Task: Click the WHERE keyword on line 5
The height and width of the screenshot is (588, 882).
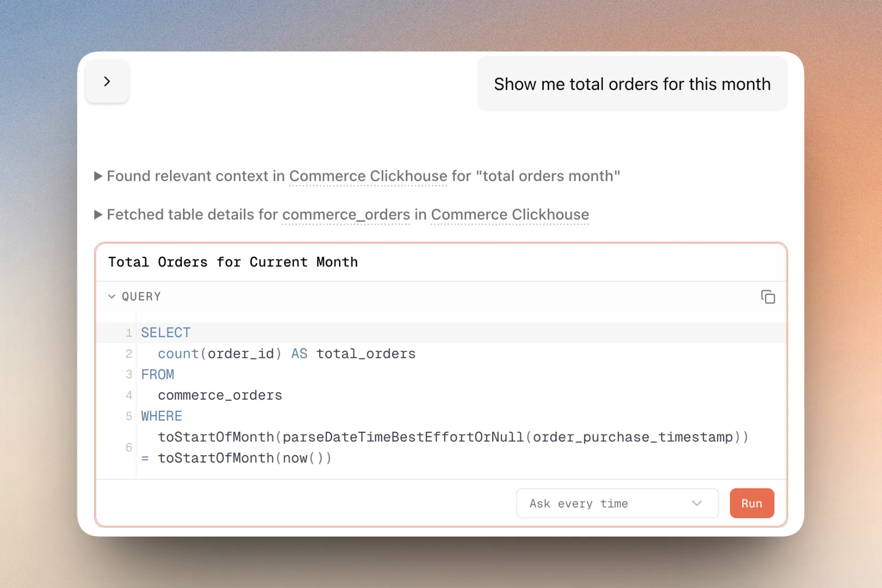Action: (162, 416)
